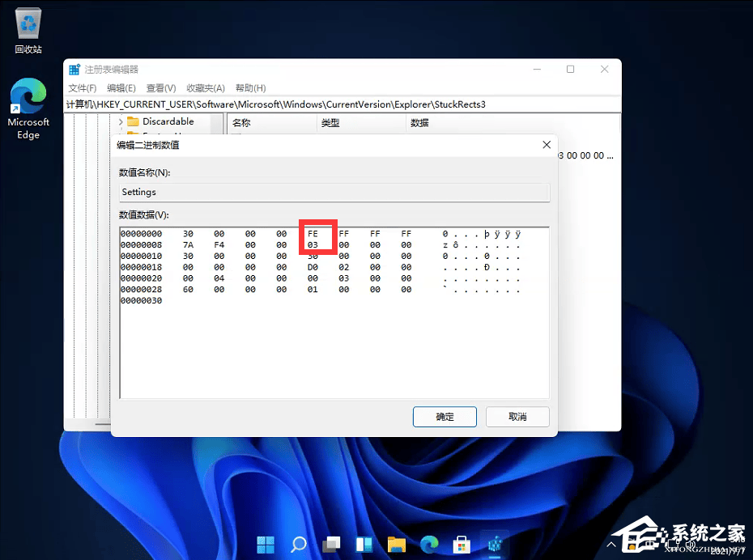Launch Search from the taskbar

pyautogui.click(x=298, y=544)
